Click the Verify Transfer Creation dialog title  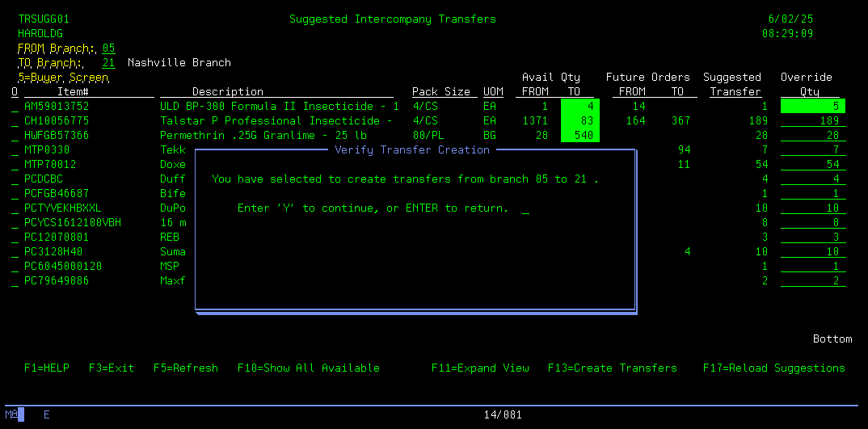412,149
